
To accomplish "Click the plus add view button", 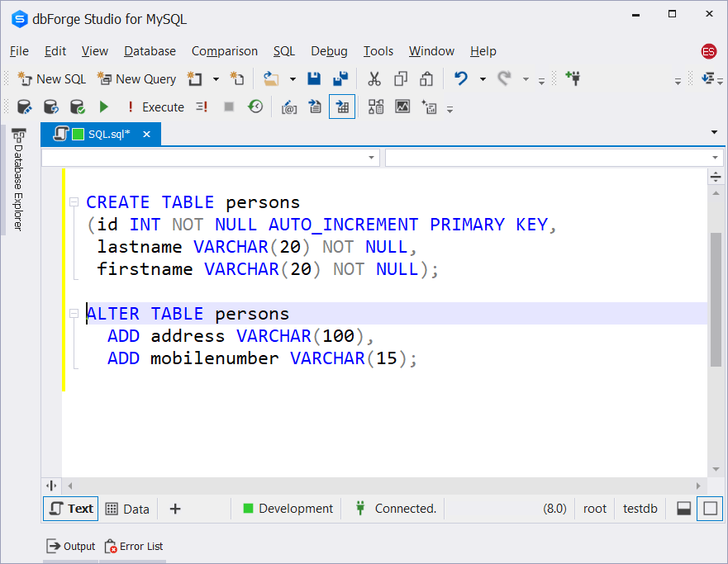I will tap(175, 509).
